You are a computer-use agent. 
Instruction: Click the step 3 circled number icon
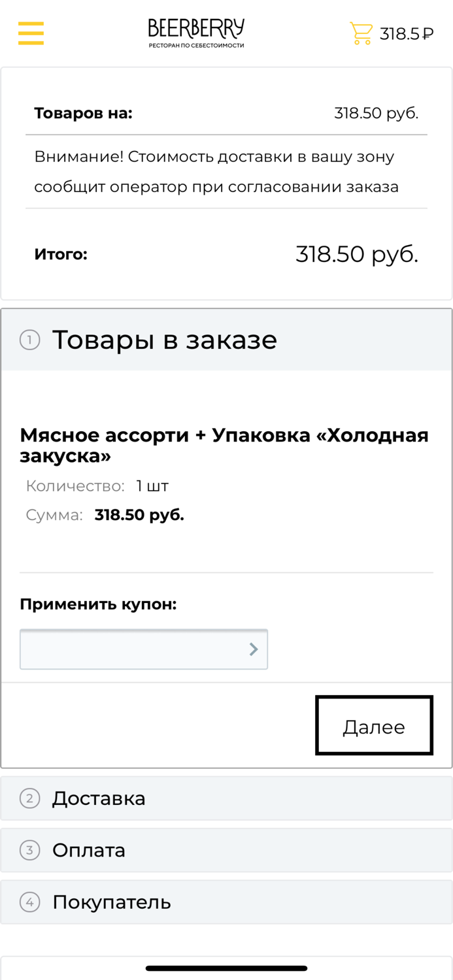click(x=29, y=851)
